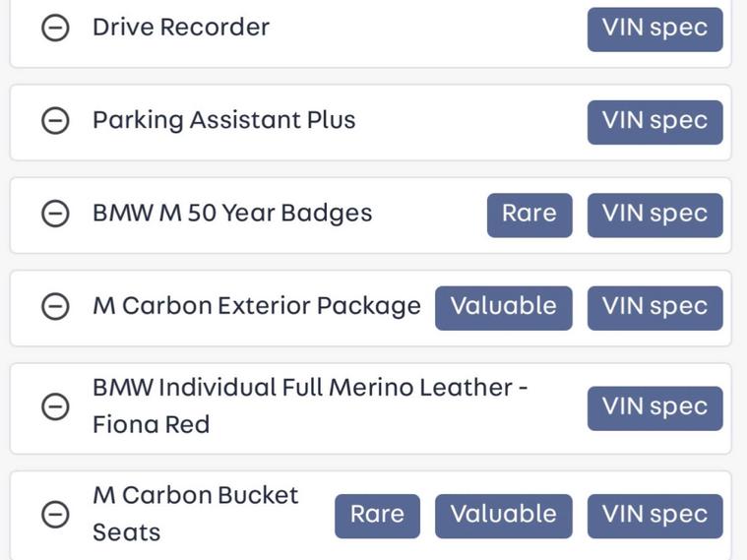
Task: Click VIN spec tag on M 50 Year Badges
Action: click(x=654, y=214)
